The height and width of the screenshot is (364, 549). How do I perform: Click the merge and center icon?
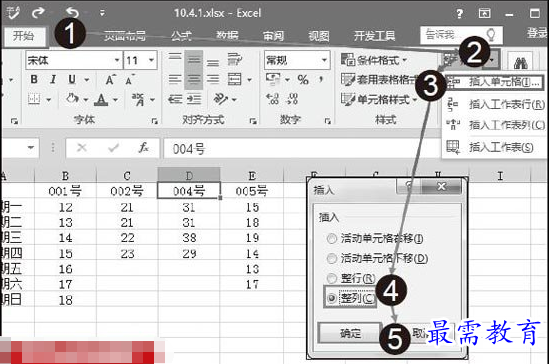click(234, 79)
